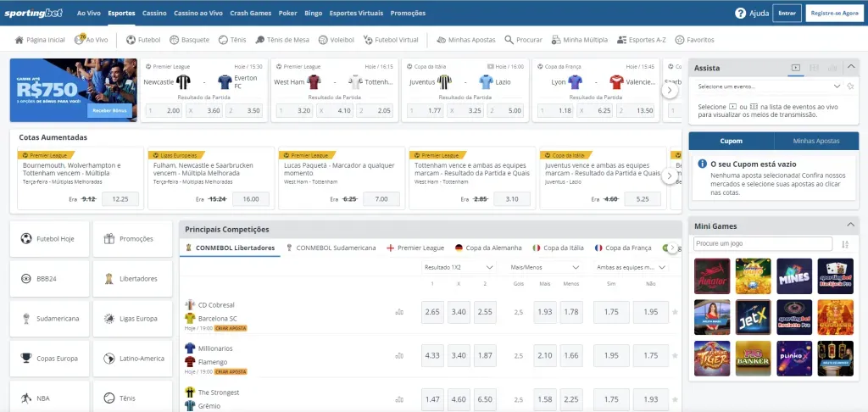Open Voleibol in sports toolbar

(336, 40)
